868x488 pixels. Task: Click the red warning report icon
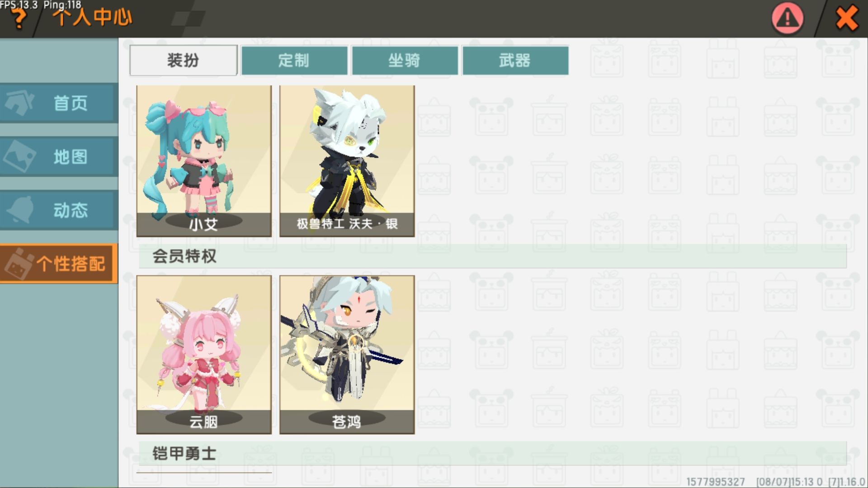click(x=788, y=18)
